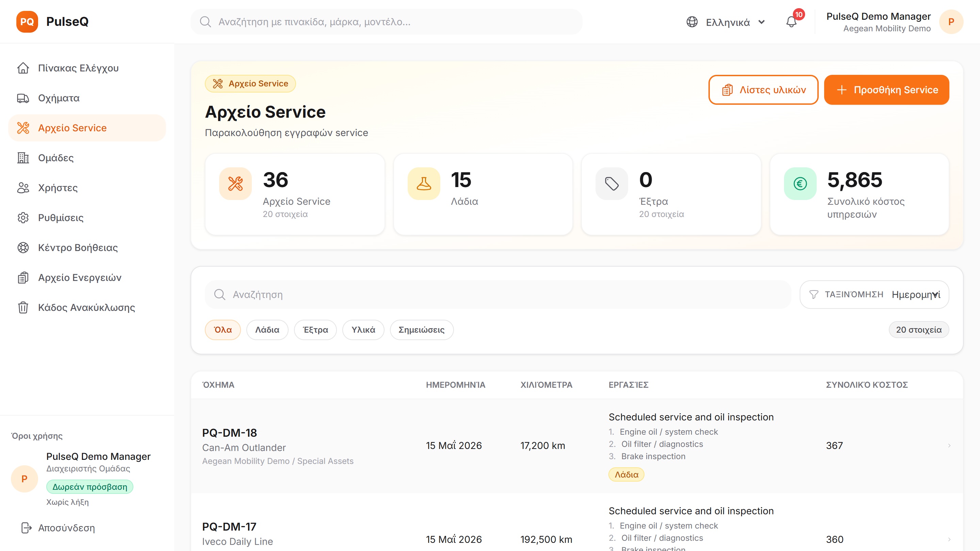The image size is (980, 551).
Task: Click the Κάδος Ανακύκλωσης trash icon
Action: coord(23,307)
